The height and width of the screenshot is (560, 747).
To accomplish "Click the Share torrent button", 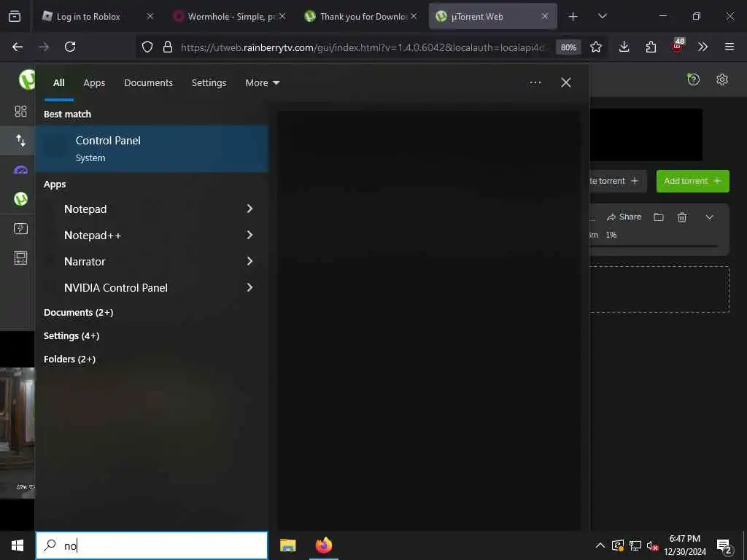I will (x=624, y=217).
